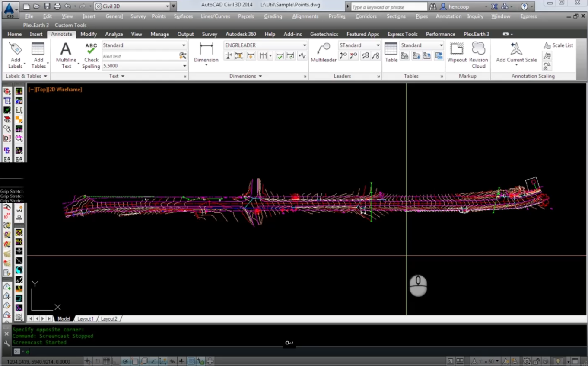Click the Plot/Print icon in quick access toolbar
The height and width of the screenshot is (366, 588).
click(57, 6)
